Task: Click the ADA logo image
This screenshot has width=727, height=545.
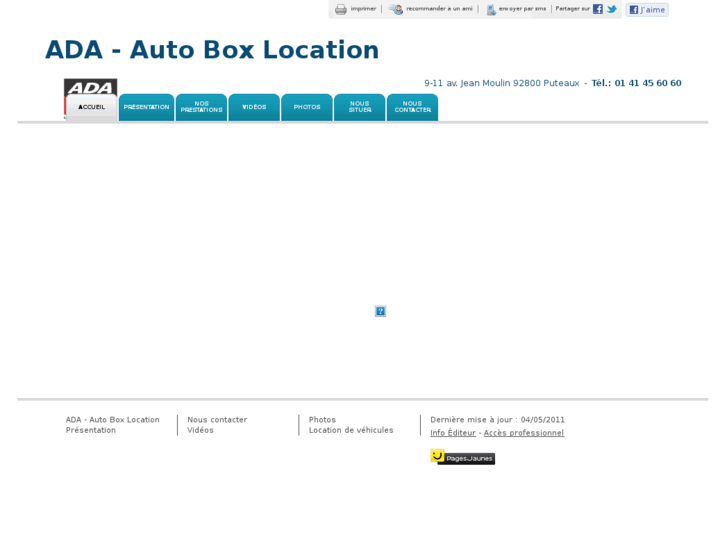Action: 90,87
